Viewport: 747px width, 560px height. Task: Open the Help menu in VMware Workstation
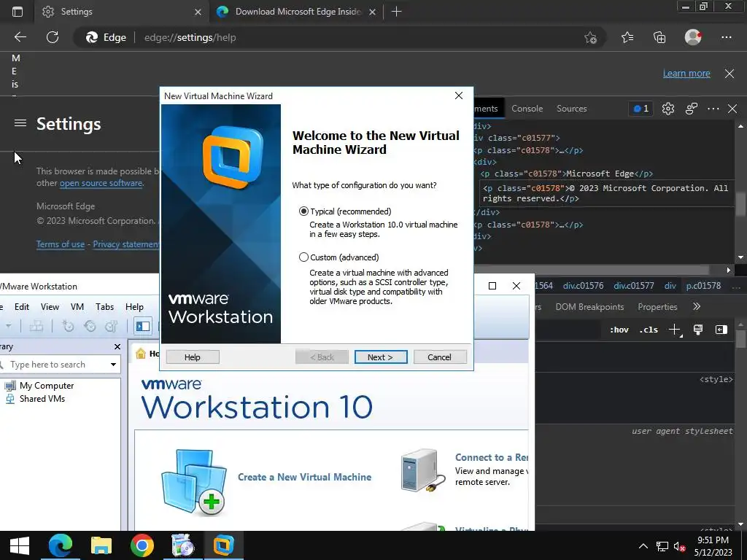[134, 307]
